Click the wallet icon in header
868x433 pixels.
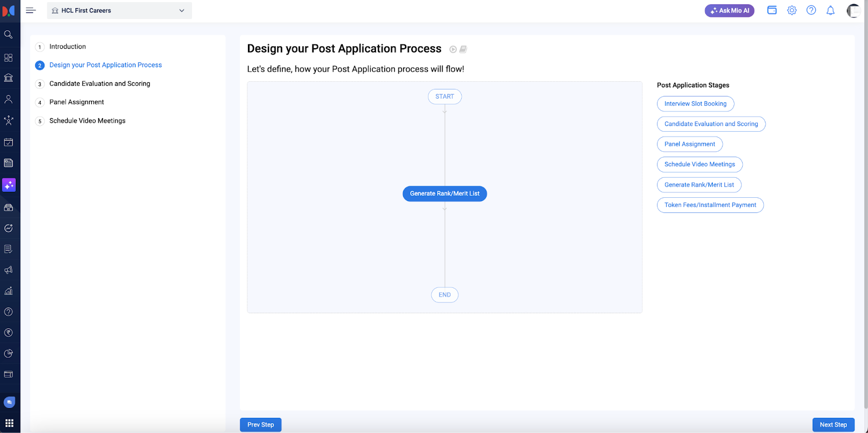(x=772, y=10)
